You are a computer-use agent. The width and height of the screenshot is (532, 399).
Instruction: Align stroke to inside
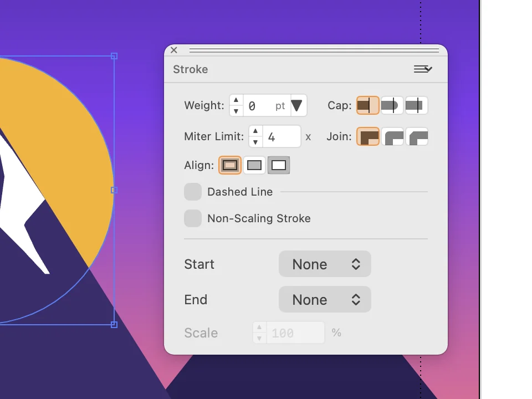(x=254, y=165)
